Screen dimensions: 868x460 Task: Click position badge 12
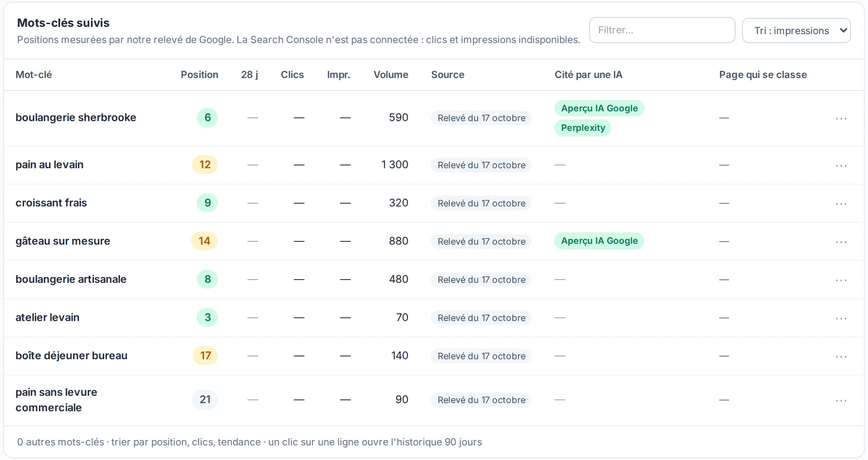(x=205, y=165)
